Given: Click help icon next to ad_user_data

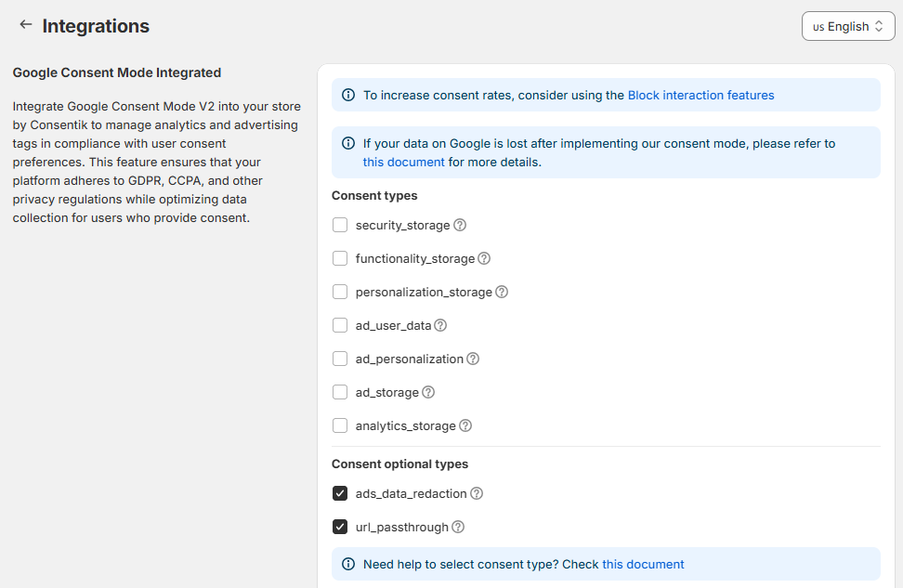Looking at the screenshot, I should click(440, 325).
